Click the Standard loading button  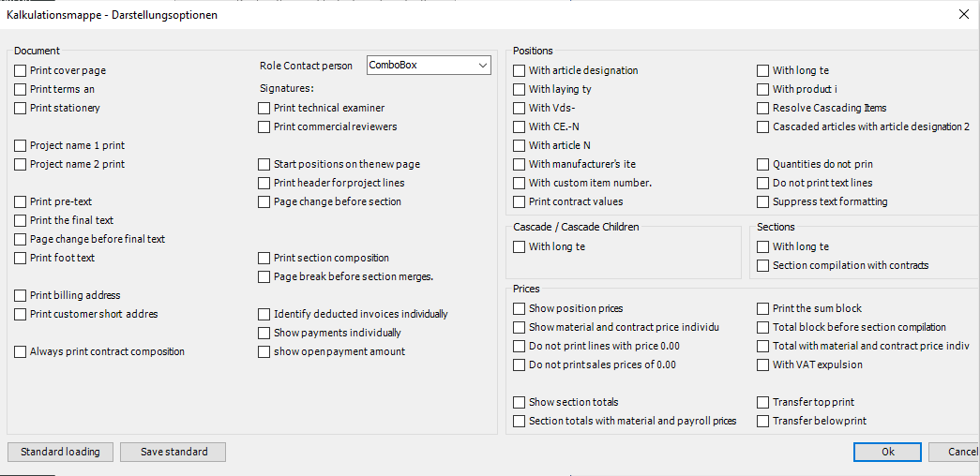[x=61, y=452]
